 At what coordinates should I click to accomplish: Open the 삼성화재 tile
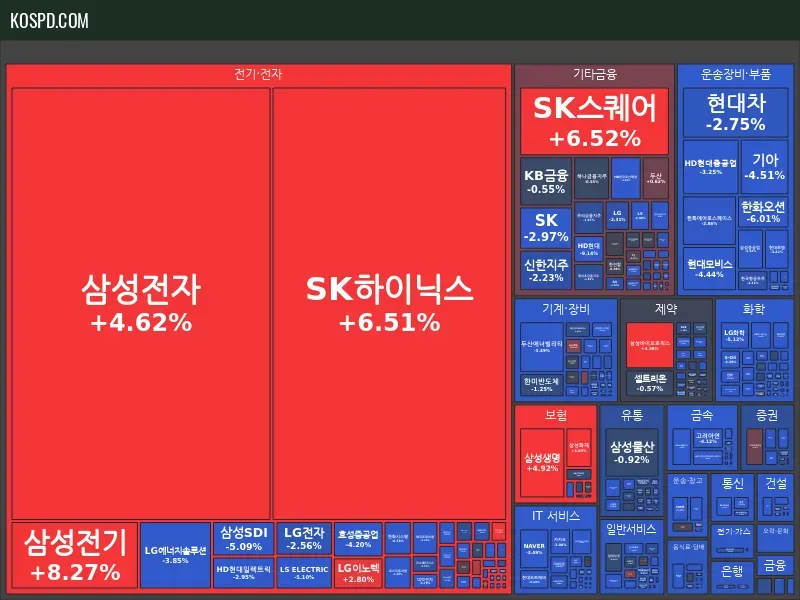[x=579, y=447]
